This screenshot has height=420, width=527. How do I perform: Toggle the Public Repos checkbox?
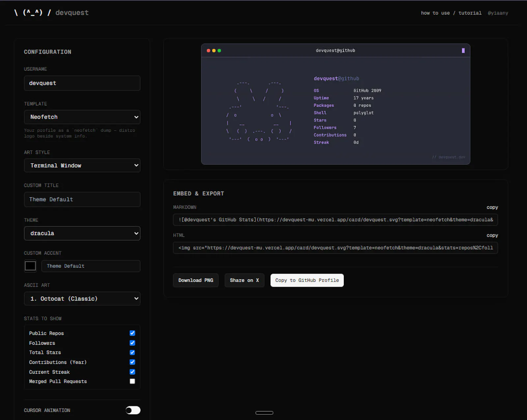pos(132,333)
